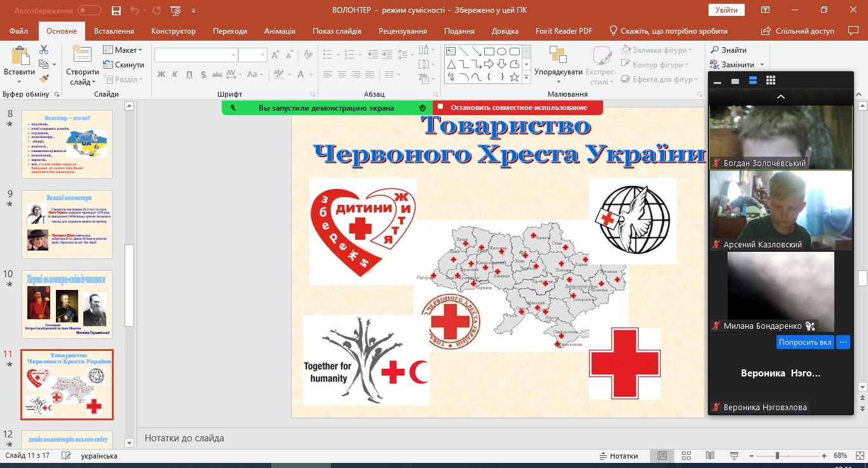
Task: Switch to Reading view icon
Action: [x=709, y=456]
